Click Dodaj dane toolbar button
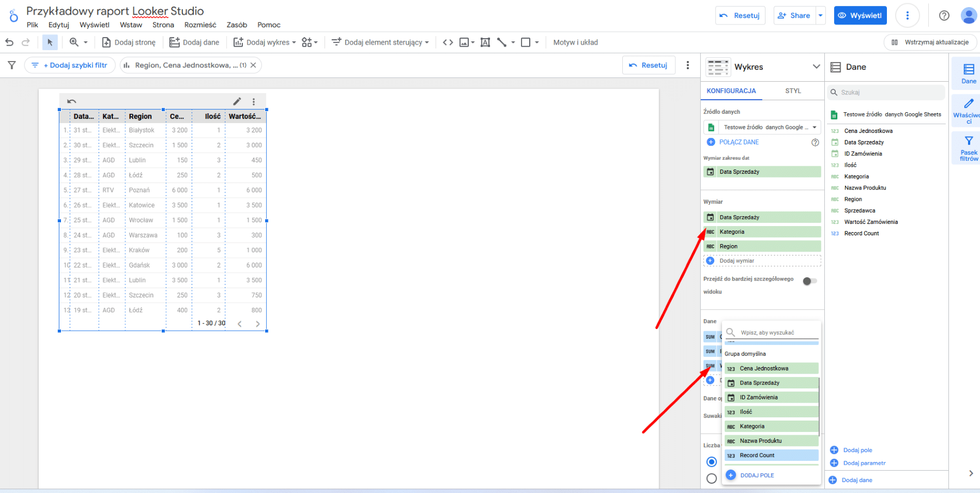This screenshot has height=493, width=980. coord(194,42)
